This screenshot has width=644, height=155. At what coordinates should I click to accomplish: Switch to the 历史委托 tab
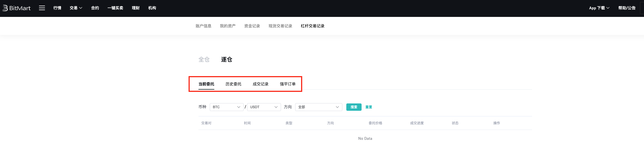pyautogui.click(x=233, y=84)
